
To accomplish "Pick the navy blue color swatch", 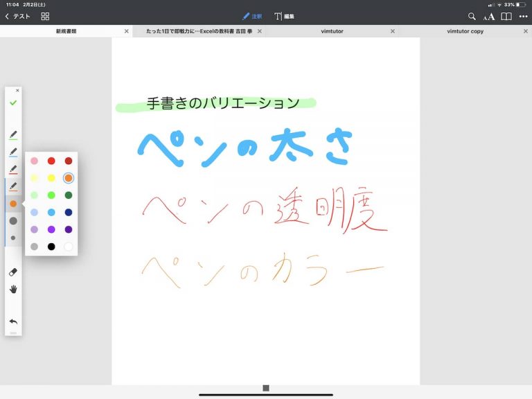I will point(69,213).
